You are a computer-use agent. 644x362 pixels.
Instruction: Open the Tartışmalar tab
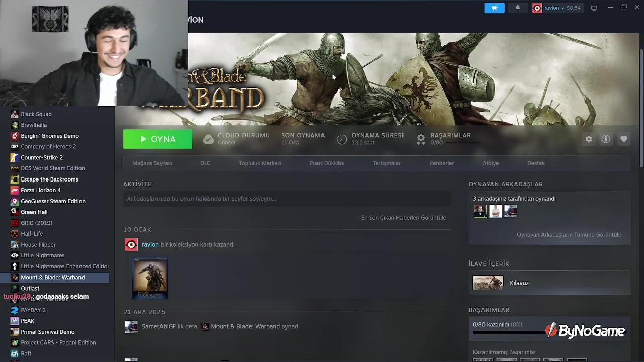[386, 163]
